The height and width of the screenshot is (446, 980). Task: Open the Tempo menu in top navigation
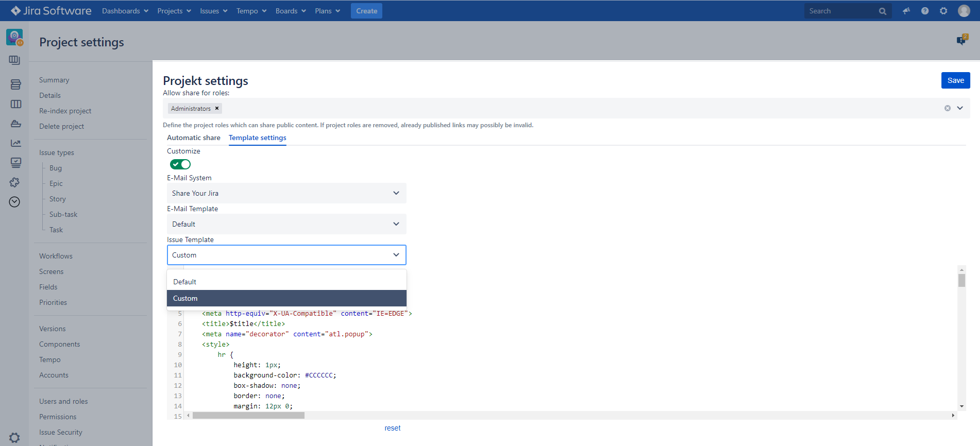coord(251,11)
